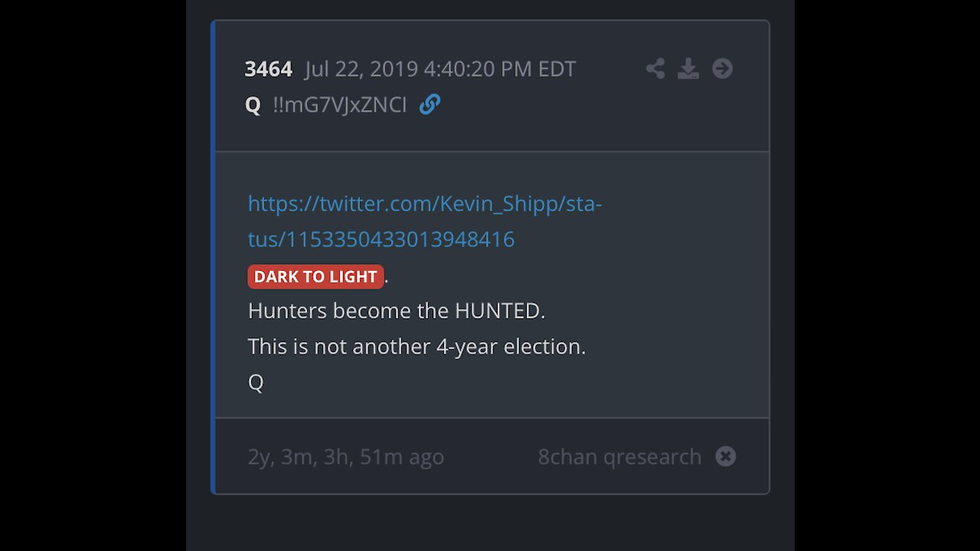Click the EDT timezone text in the header
The image size is (980, 551).
(557, 69)
